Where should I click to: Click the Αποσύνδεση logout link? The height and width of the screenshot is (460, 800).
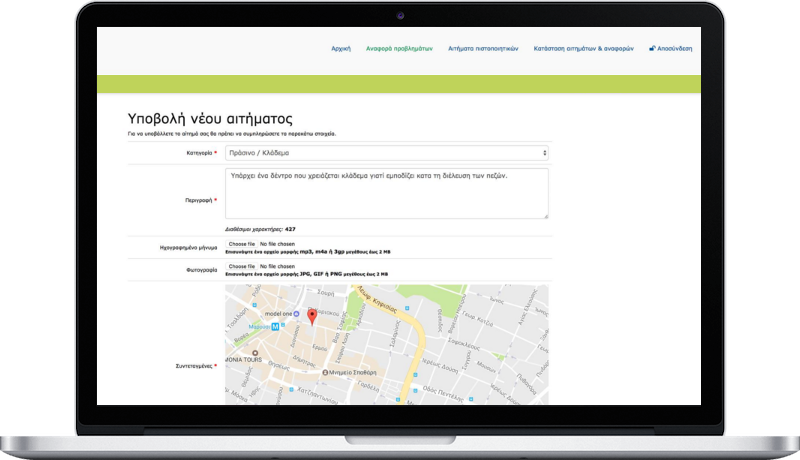tap(674, 48)
